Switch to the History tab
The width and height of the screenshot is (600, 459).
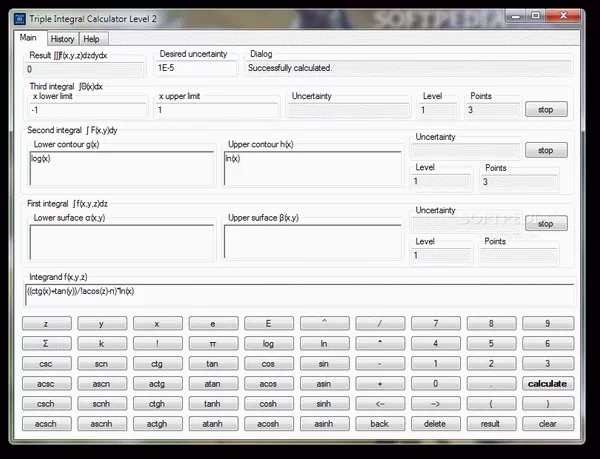coord(63,39)
